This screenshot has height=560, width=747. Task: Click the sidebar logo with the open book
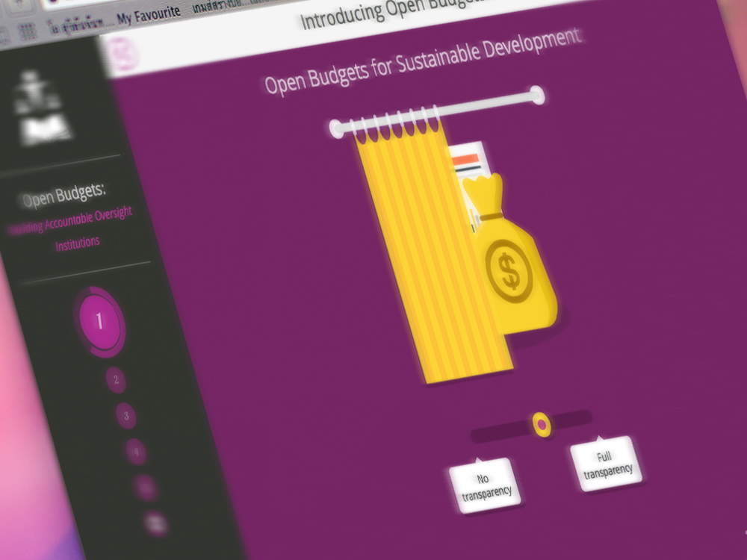[x=40, y=108]
